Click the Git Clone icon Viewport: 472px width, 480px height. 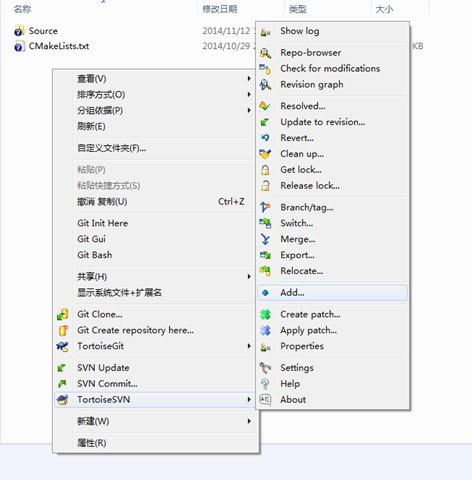tap(63, 314)
